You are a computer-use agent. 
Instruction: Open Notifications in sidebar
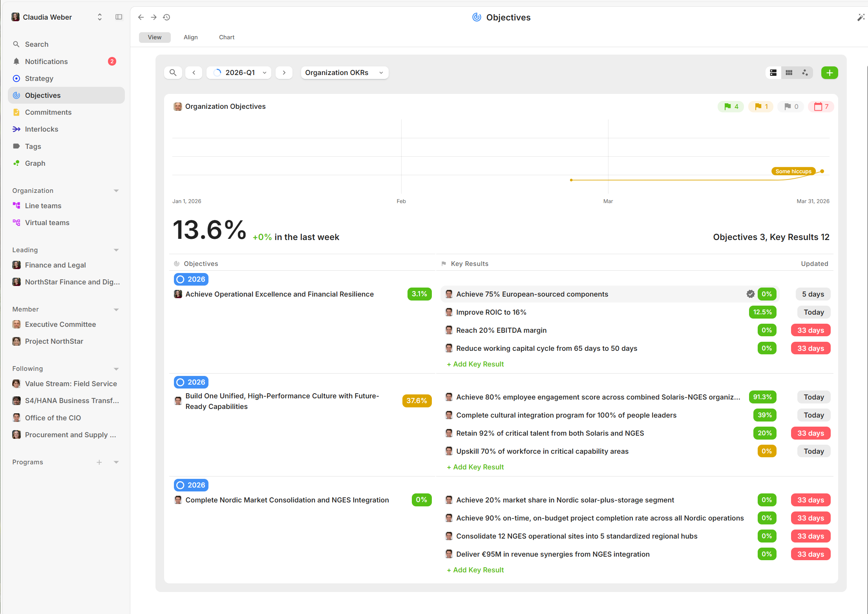[46, 61]
